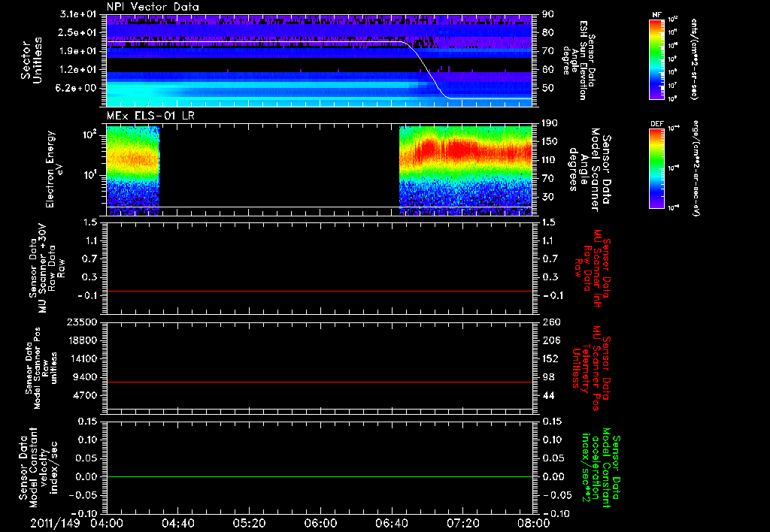This screenshot has height=532, width=770.
Task: Click the '30' scanner angle tick label
Action: point(548,197)
